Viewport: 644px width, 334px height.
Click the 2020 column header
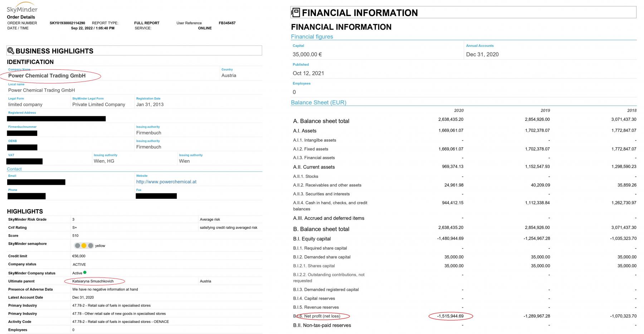click(x=459, y=110)
